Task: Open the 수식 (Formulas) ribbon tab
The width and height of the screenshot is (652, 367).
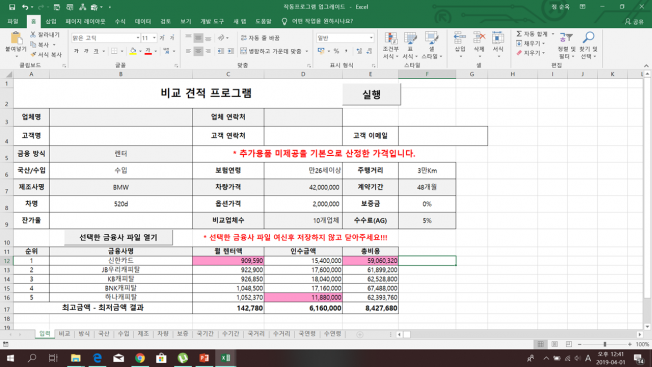Action: (120, 21)
